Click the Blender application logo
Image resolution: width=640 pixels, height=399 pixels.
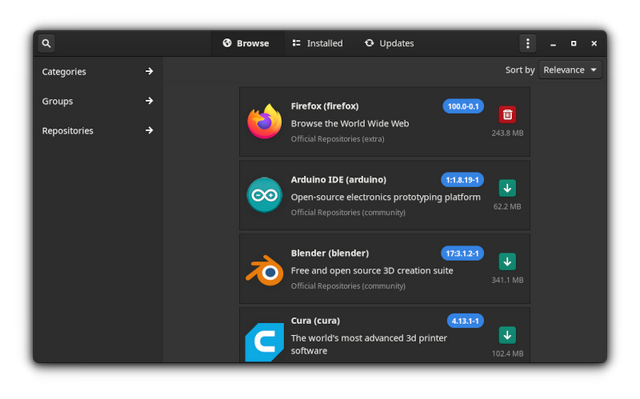[x=264, y=270]
